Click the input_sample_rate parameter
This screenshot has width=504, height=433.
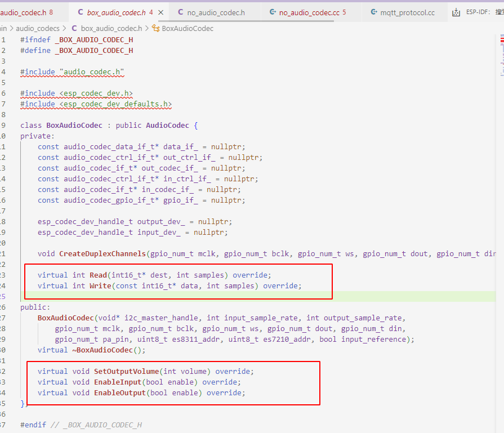[x=261, y=318]
